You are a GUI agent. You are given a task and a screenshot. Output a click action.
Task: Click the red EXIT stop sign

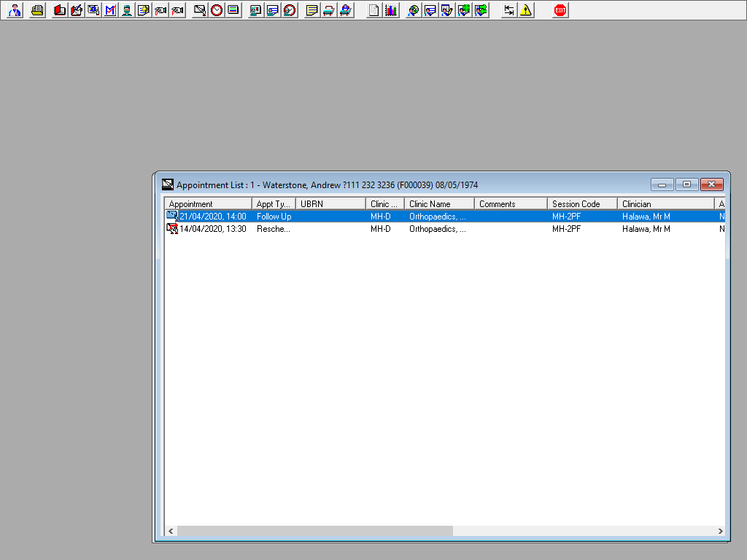[x=560, y=10]
